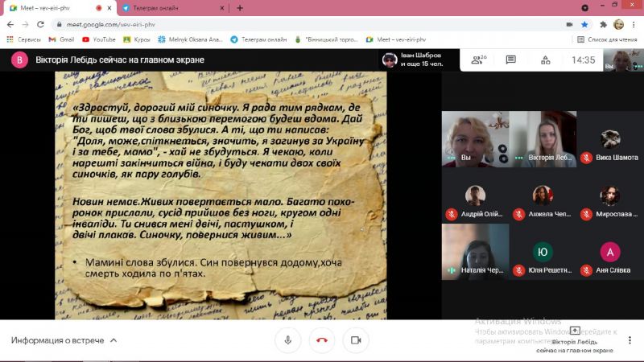
Task: Open the participants list icon
Action: point(478,60)
